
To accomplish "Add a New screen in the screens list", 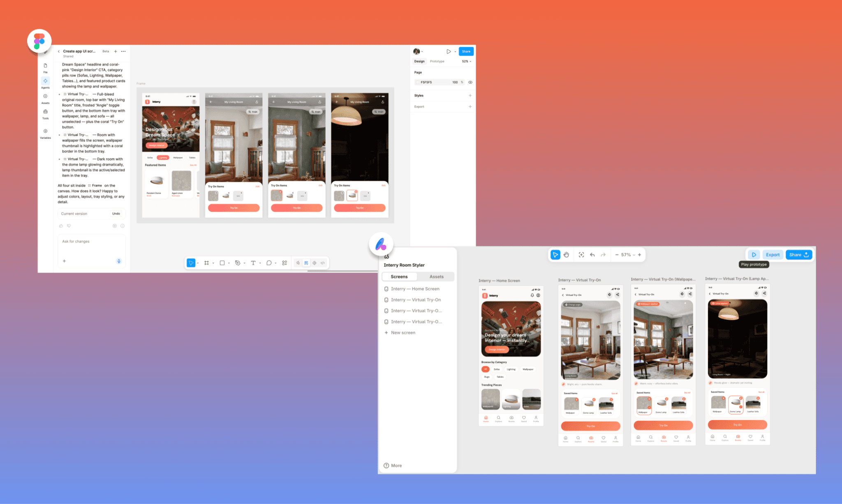I will click(400, 333).
